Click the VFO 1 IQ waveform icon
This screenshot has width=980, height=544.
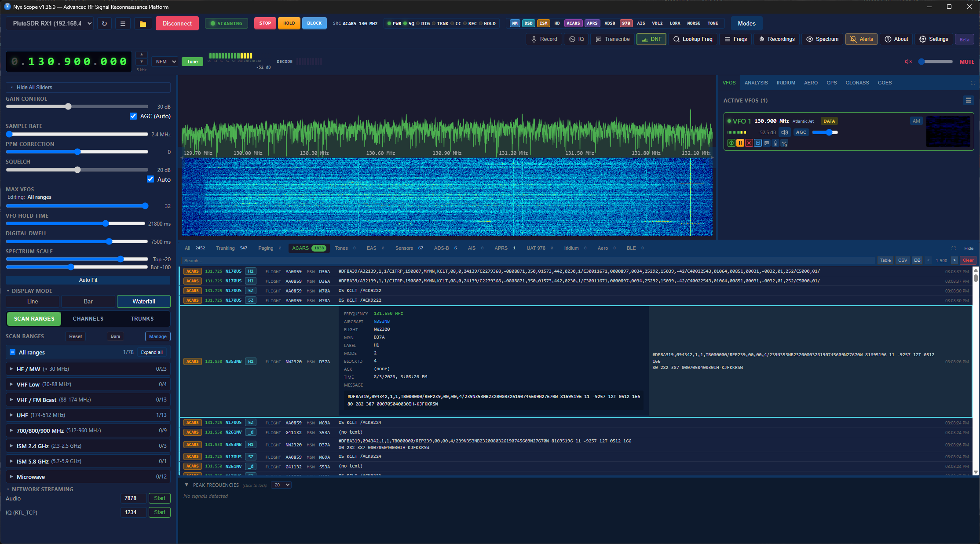coord(784,143)
